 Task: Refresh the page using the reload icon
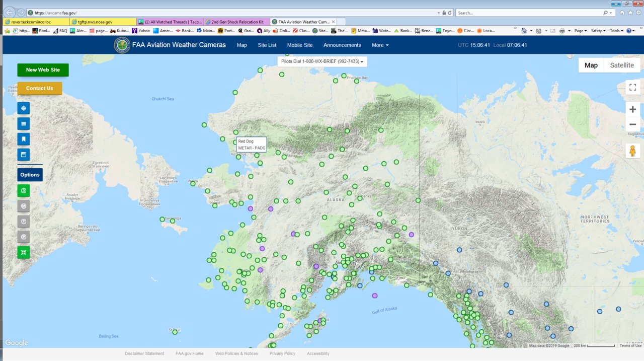tap(450, 13)
